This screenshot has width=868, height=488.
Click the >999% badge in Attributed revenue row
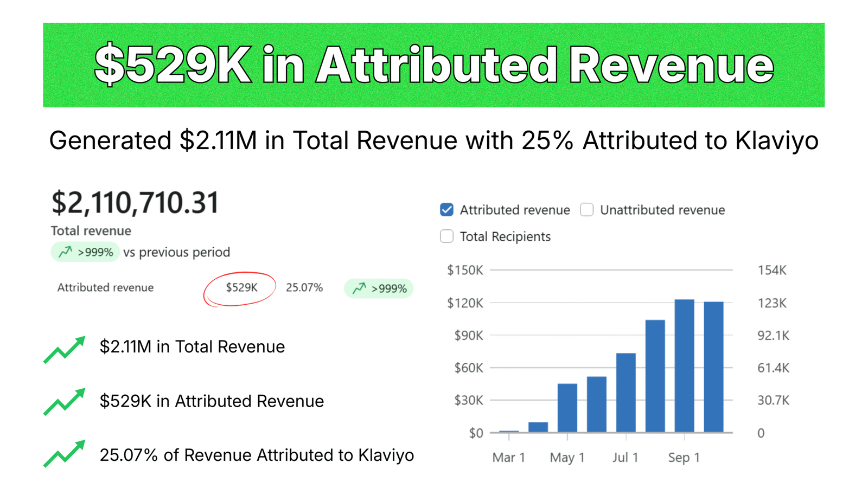379,288
